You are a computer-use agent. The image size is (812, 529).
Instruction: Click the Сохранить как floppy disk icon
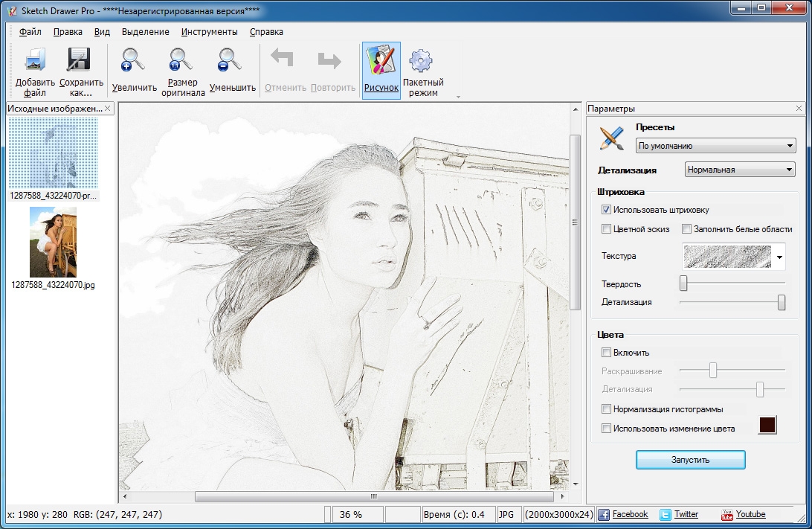[79, 60]
